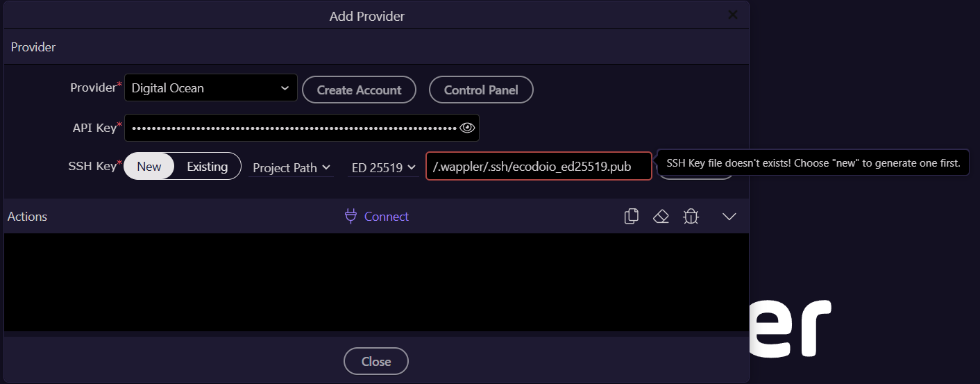
Task: Copy the actions output to clipboard
Action: 632,217
